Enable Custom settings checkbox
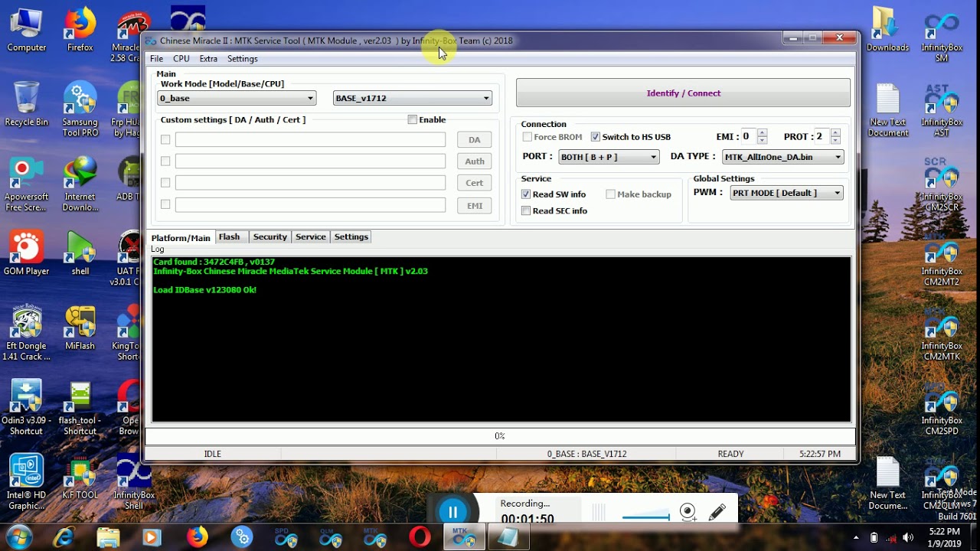 click(413, 119)
